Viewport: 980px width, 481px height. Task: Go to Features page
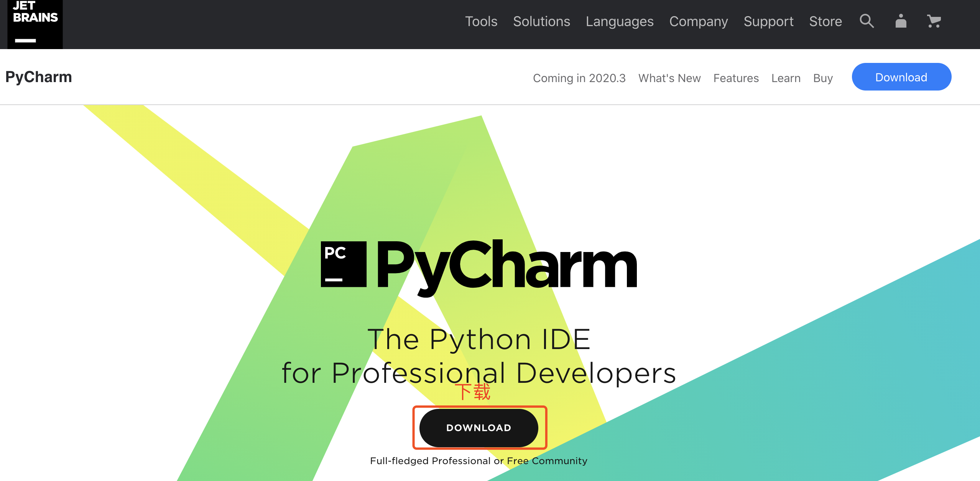click(x=736, y=78)
